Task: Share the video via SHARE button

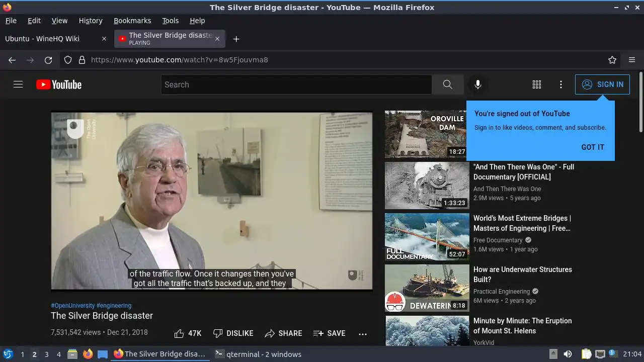Action: tap(283, 333)
